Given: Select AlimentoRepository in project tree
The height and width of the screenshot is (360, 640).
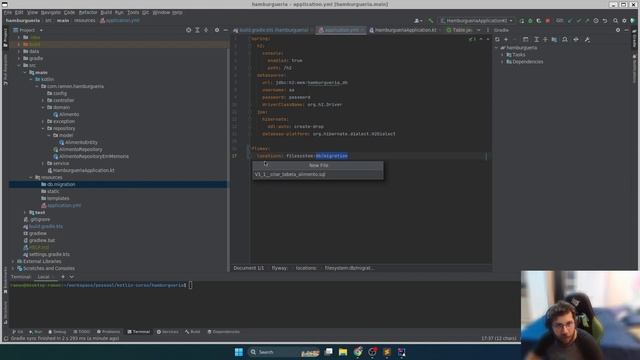Looking at the screenshot, I should 80,149.
